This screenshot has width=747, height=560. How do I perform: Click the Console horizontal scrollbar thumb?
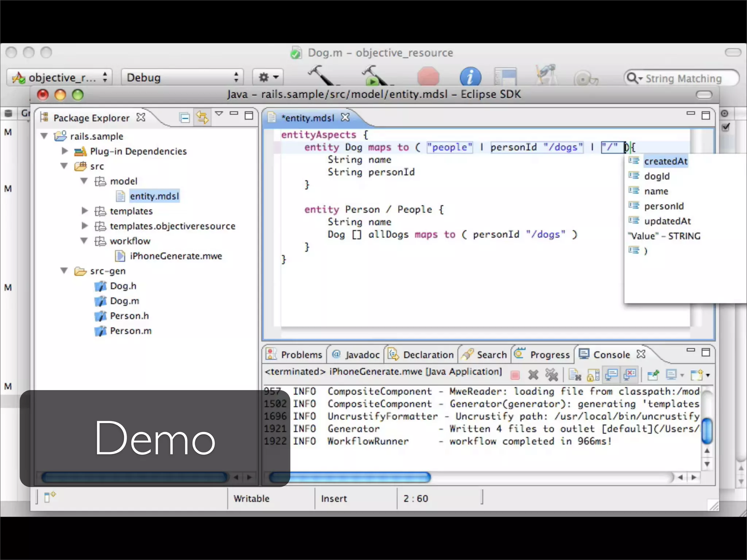coord(350,477)
